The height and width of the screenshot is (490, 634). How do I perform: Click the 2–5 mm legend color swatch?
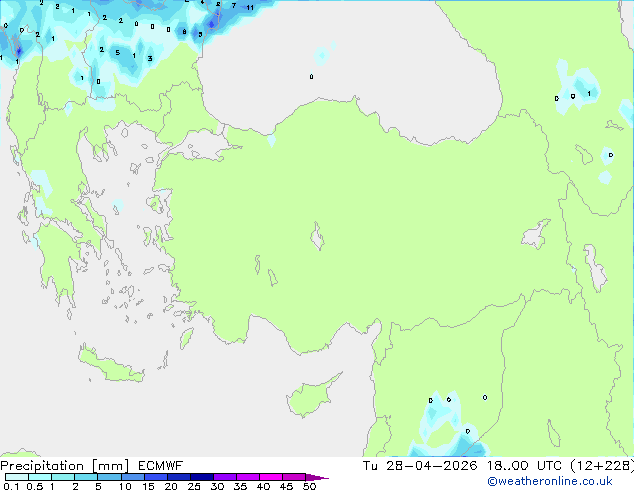[86, 477]
